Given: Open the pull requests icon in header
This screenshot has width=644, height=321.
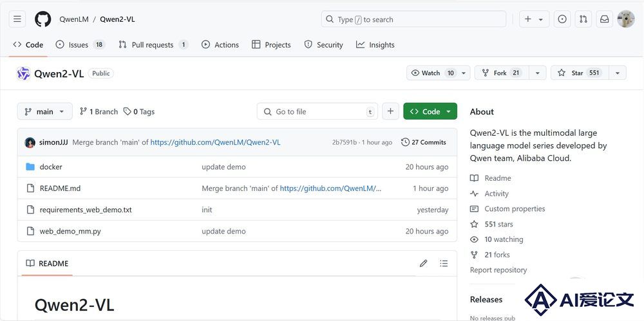Looking at the screenshot, I should 583,19.
